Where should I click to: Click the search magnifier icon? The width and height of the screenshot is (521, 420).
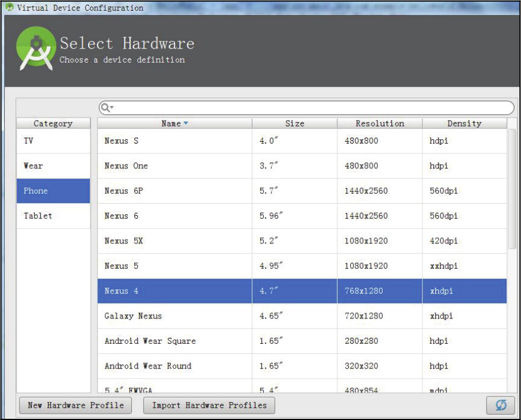click(x=106, y=108)
